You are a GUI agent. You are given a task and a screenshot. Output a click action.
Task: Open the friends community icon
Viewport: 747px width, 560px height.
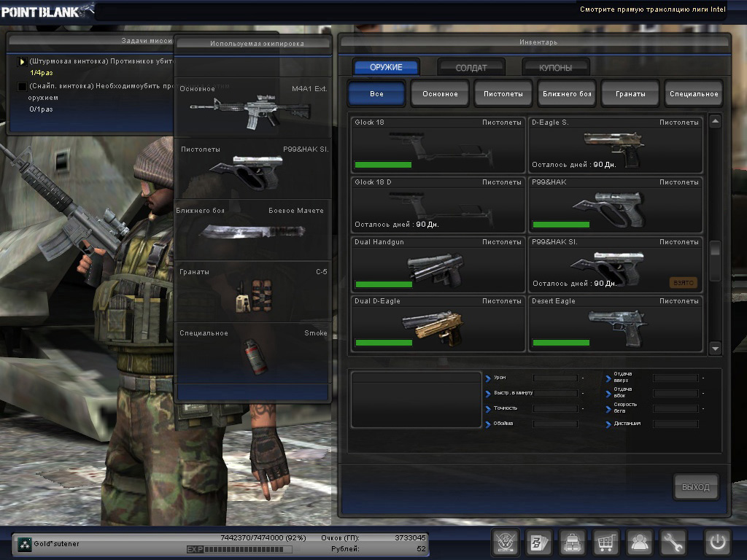[639, 542]
